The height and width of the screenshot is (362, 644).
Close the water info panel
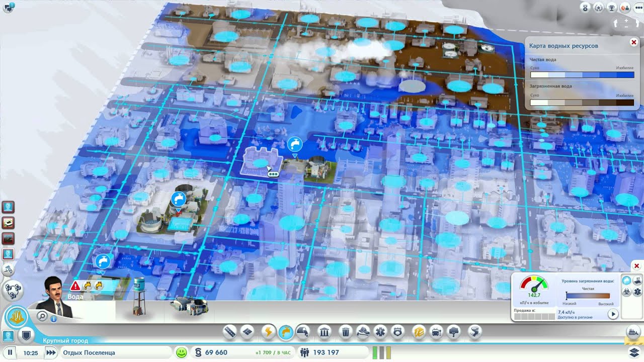636,265
